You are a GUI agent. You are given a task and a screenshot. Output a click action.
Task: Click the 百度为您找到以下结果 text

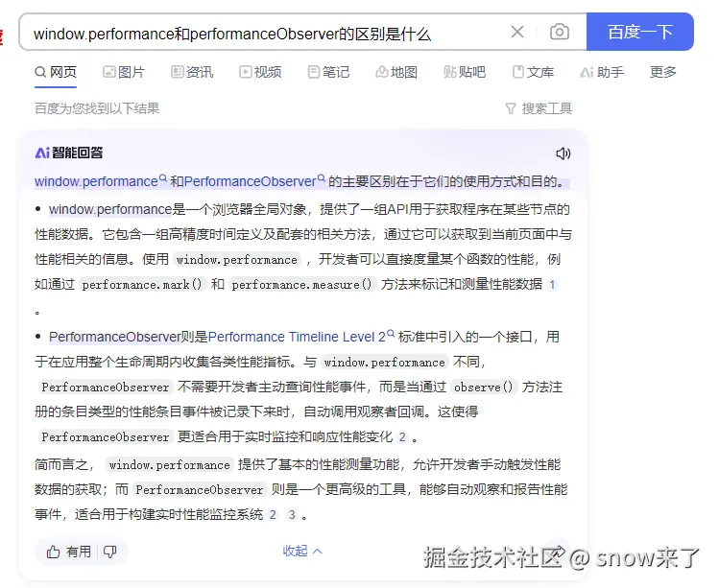(97, 108)
